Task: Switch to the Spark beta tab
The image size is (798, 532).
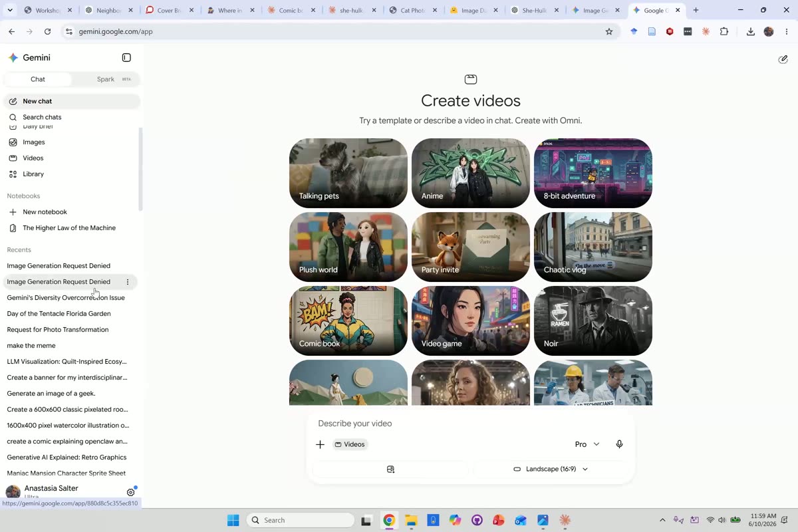Action: coord(114,79)
